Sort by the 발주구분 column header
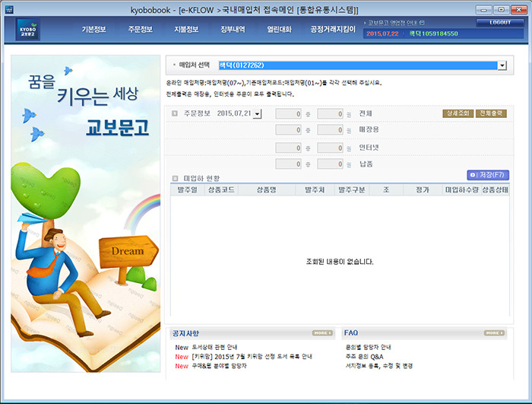Screen dimensions: 532x404 [352, 190]
